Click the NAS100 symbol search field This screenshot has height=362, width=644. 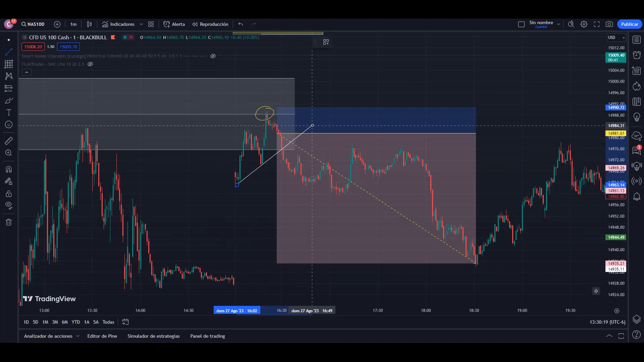point(33,24)
